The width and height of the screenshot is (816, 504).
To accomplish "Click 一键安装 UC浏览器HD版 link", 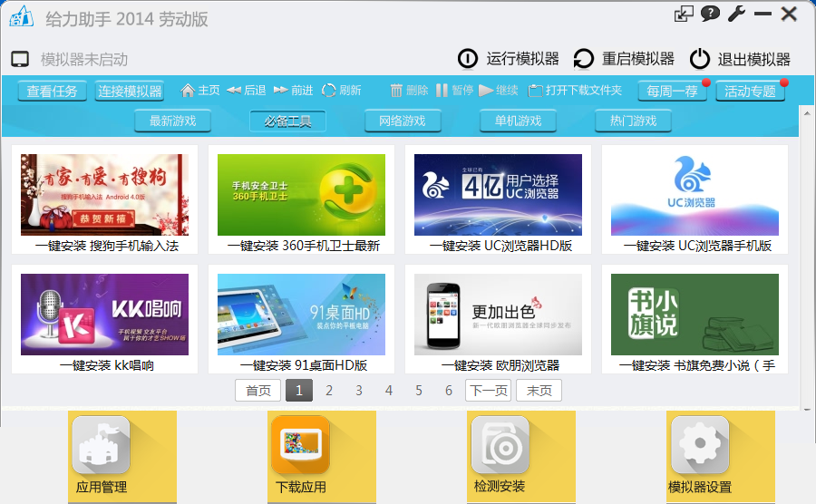I will click(500, 246).
